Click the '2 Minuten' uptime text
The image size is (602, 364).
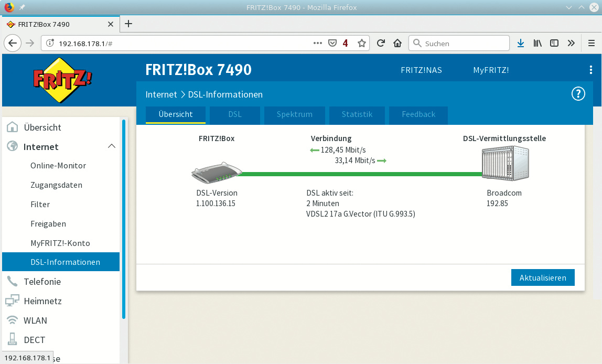(x=322, y=204)
